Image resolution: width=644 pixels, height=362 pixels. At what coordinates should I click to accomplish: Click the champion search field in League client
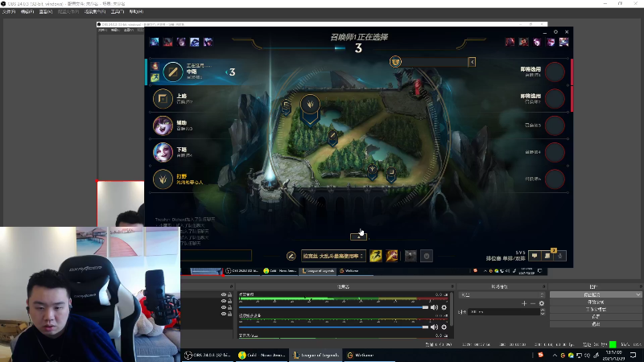tap(435, 62)
